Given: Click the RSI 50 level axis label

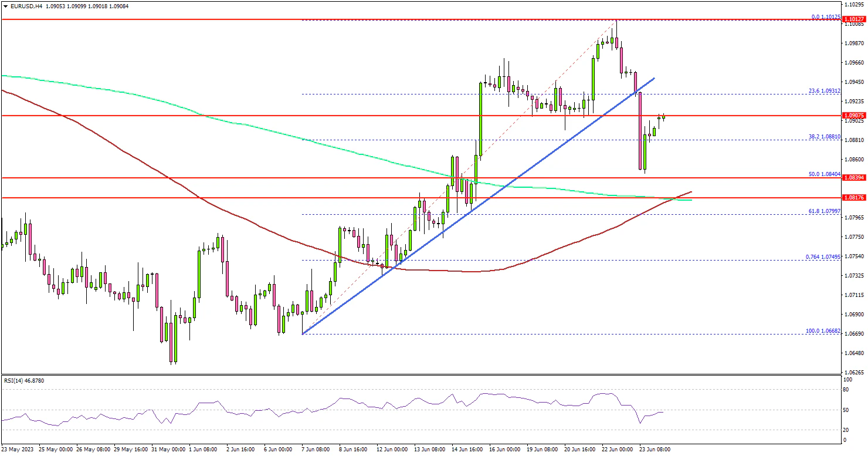Looking at the screenshot, I should coord(846,410).
